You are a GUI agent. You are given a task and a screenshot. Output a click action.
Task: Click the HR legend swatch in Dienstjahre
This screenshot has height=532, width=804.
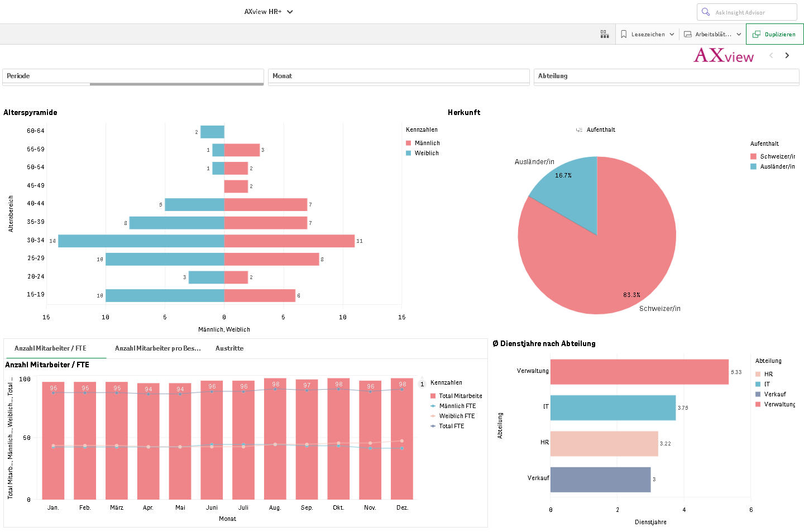coord(758,375)
